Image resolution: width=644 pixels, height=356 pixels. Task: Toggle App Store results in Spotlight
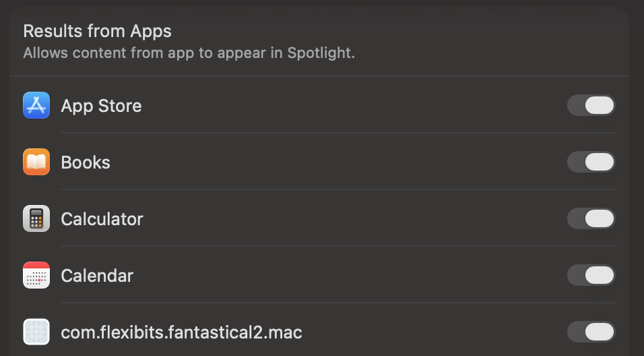pyautogui.click(x=591, y=106)
